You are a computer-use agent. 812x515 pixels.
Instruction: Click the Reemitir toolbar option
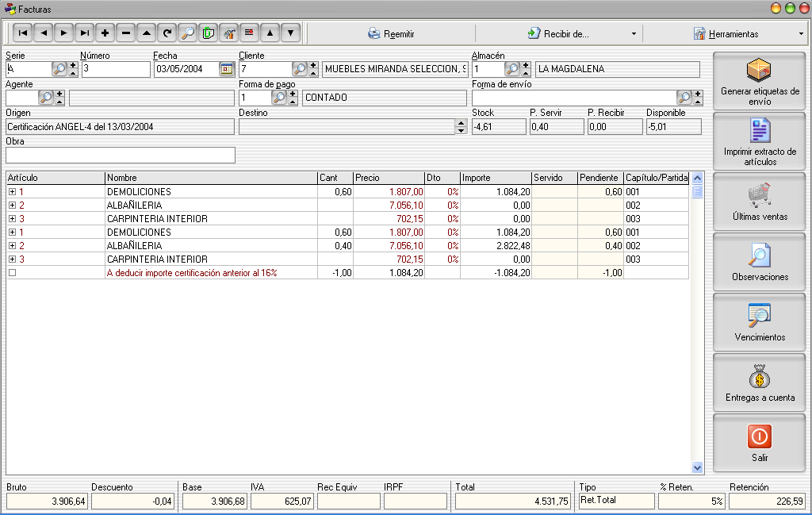click(x=390, y=34)
